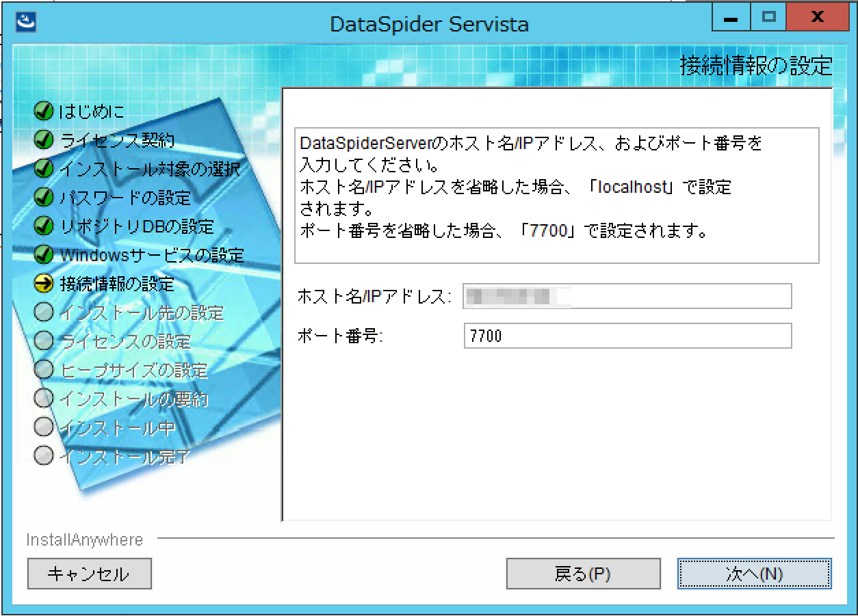The image size is (858, 616).
Task: Select the checkmark beside Windowsサービスの設定
Action: click(42, 255)
